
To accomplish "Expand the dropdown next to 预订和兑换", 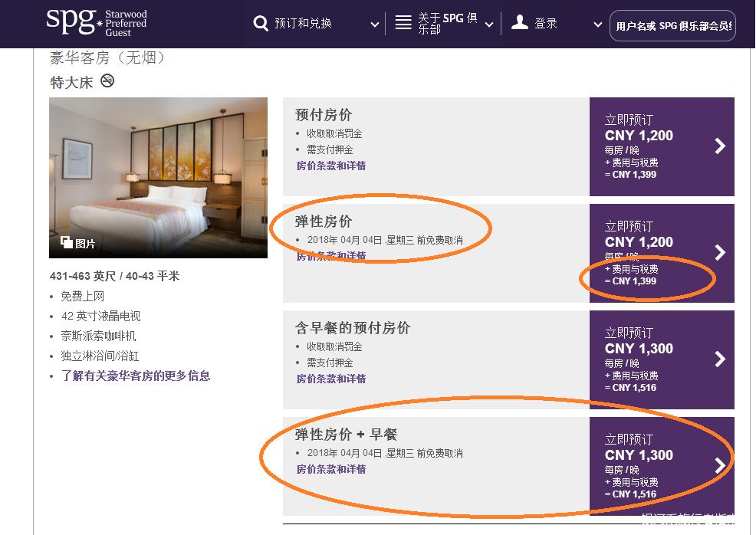I will pos(374,24).
